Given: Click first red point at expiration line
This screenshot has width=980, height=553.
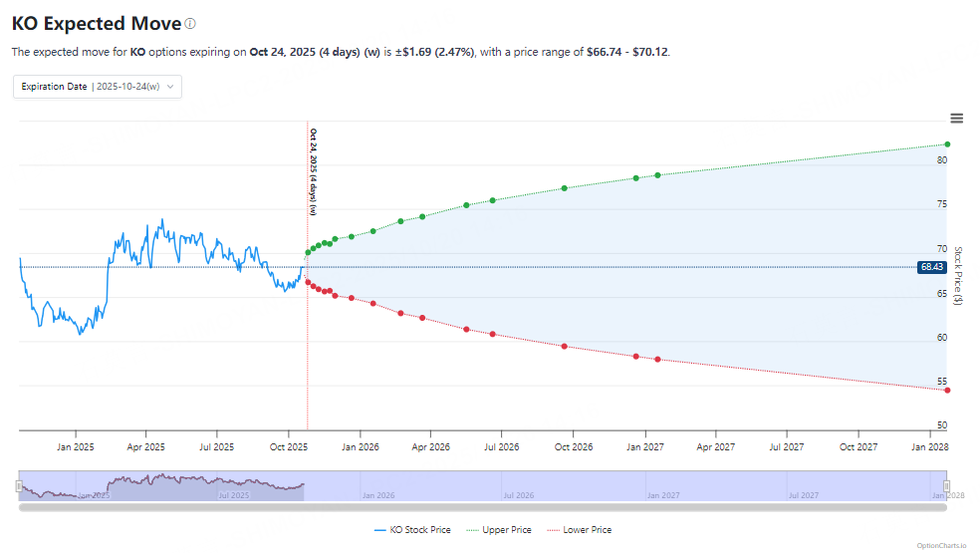Looking at the screenshot, I should click(x=308, y=282).
